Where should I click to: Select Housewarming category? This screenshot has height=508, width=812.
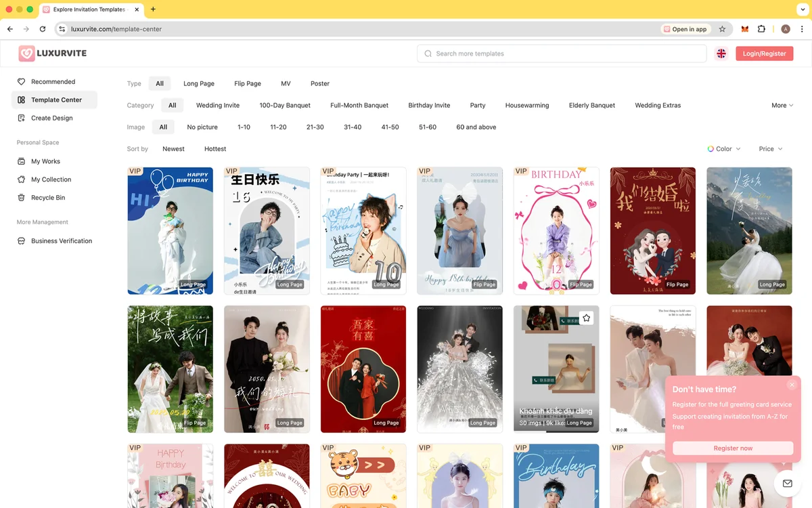point(527,105)
